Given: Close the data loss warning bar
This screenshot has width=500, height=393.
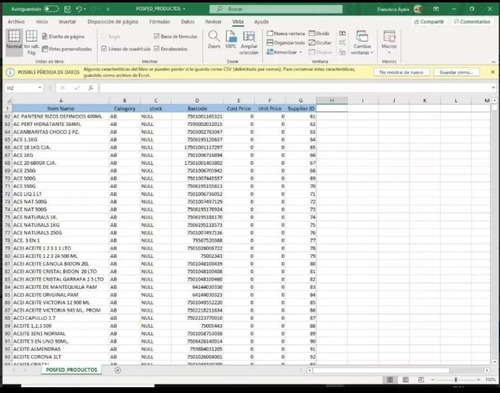Looking at the screenshot, I should click(493, 72).
